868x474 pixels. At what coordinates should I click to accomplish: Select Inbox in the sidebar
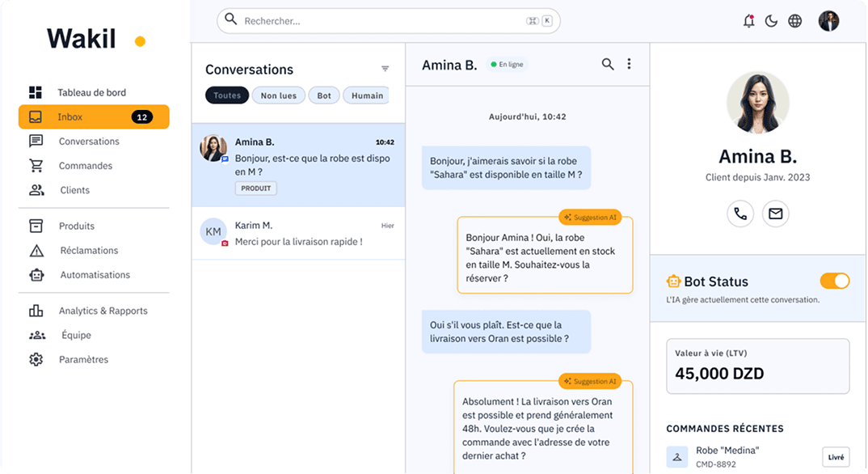pyautogui.click(x=94, y=116)
